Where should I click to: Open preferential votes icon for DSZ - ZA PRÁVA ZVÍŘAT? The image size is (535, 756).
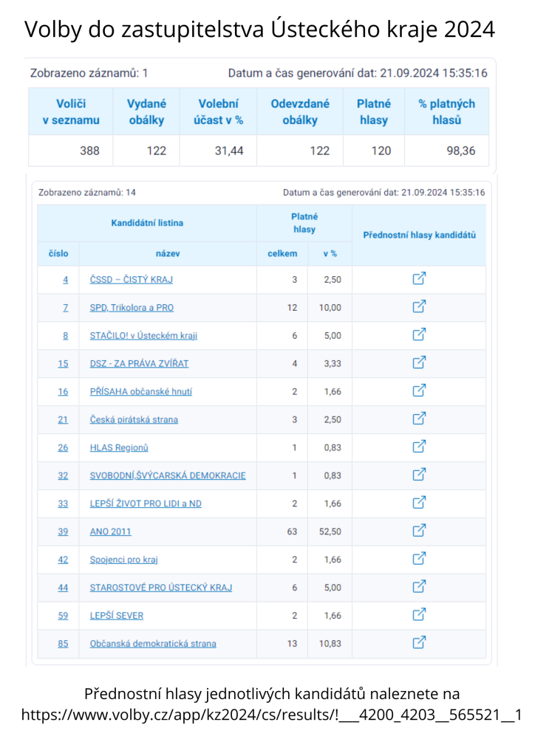click(x=419, y=362)
